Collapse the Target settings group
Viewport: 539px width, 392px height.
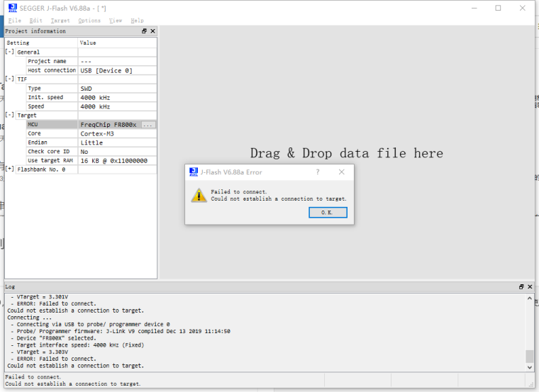point(10,115)
